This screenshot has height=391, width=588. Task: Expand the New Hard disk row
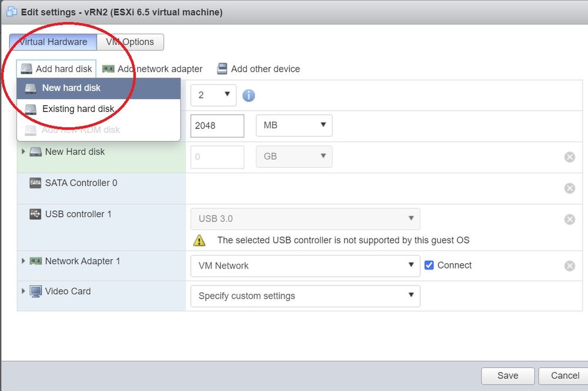[x=24, y=151]
